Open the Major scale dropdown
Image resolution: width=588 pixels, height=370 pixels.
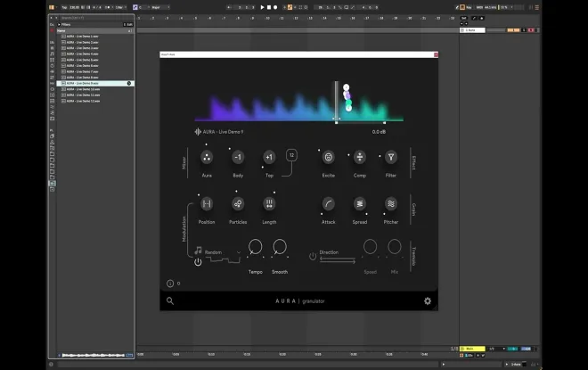point(160,7)
